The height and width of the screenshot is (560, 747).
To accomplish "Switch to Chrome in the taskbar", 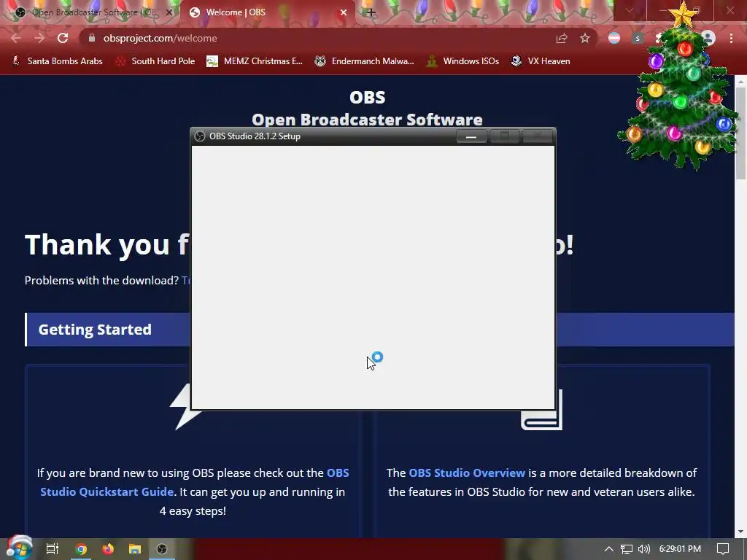I will coord(81,549).
